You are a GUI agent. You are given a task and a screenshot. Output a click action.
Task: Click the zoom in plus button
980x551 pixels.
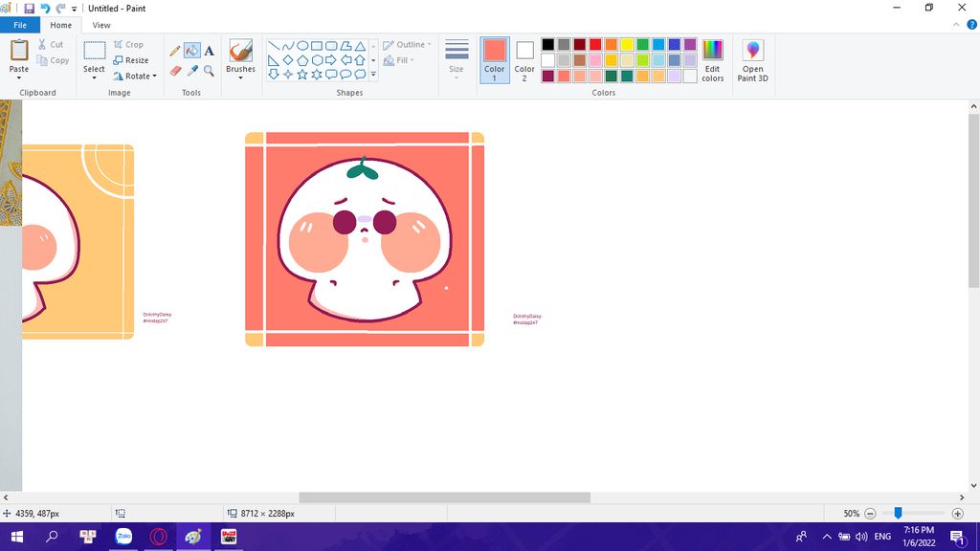[x=957, y=514]
